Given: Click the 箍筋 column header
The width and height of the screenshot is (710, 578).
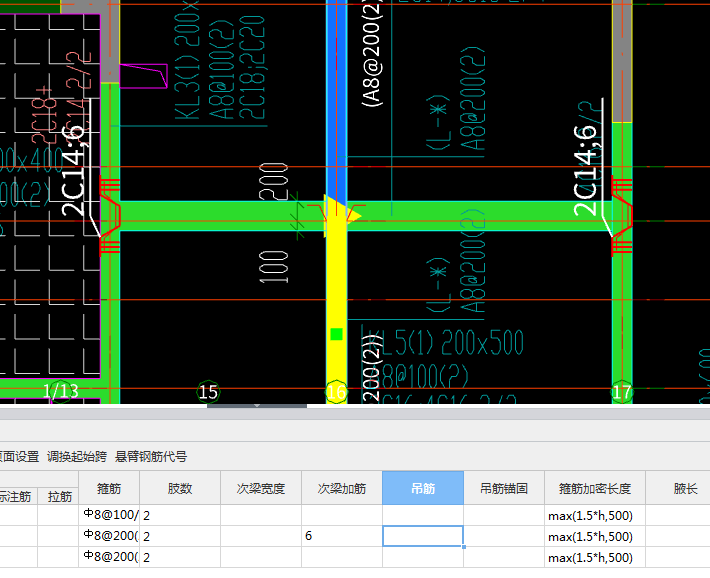Looking at the screenshot, I should (x=109, y=488).
